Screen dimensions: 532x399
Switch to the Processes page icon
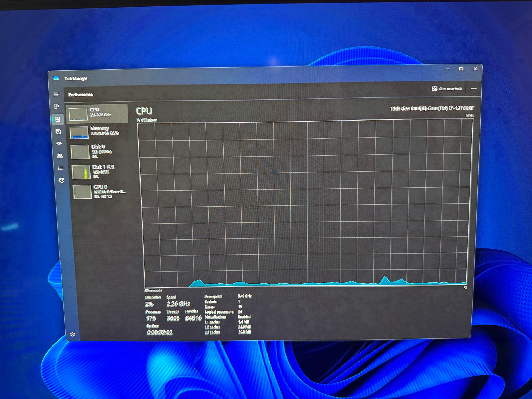(x=57, y=107)
